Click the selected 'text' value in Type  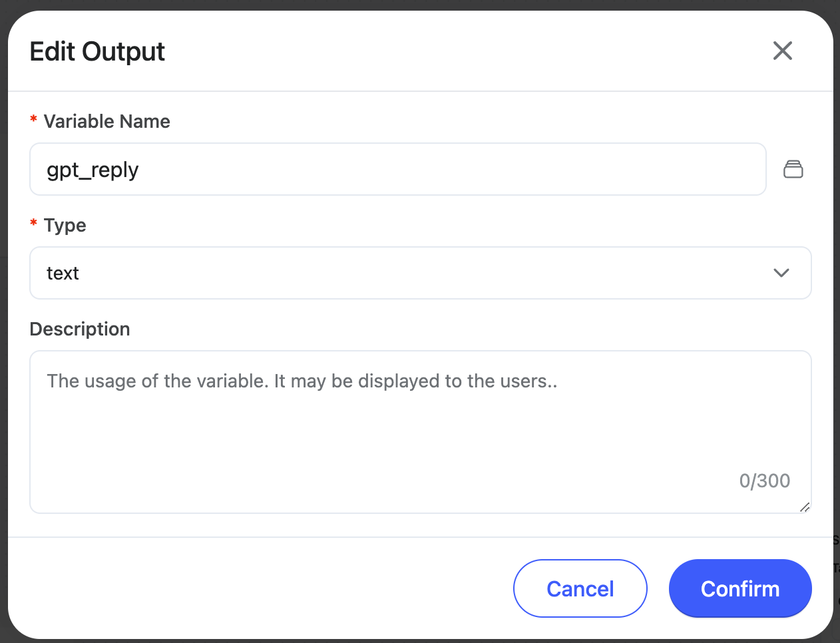click(63, 274)
